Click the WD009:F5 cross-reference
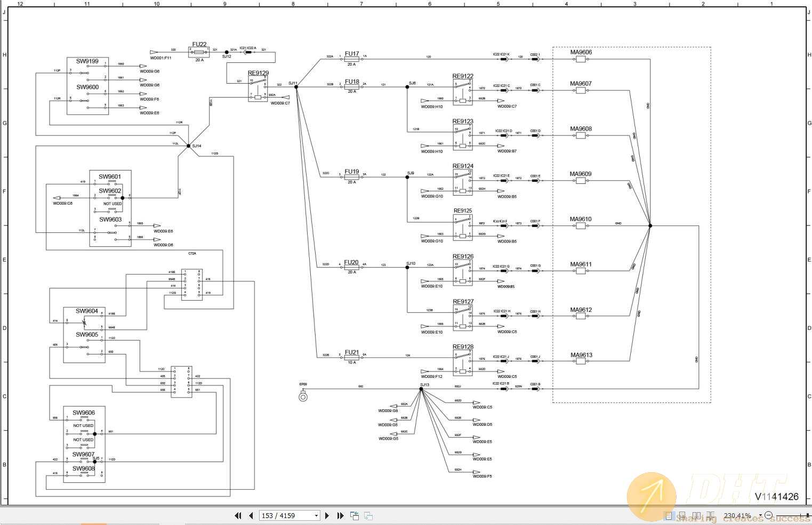This screenshot has height=525, width=812. pos(483,476)
